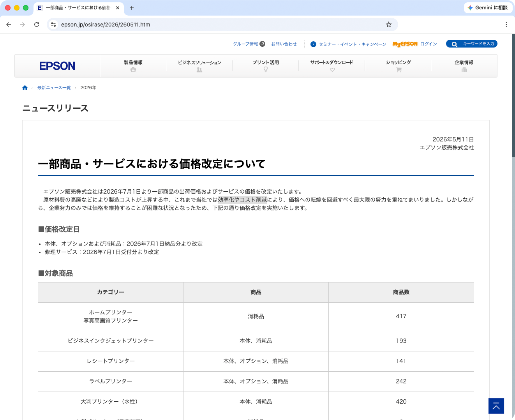Click the ホームプリンター category cell
Screen dimensions: 515x420
coord(111,316)
